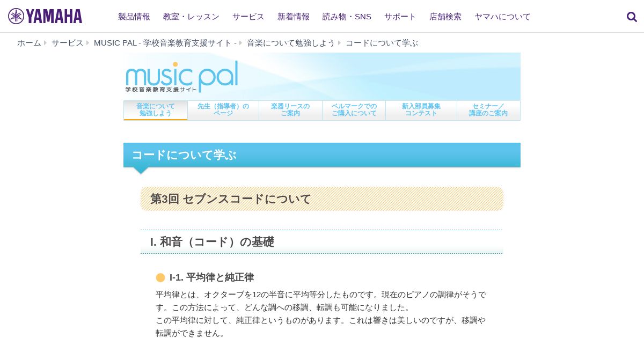Select the ベルマークでのご購入について tab
Viewport: 644px width, 338px height.
(354, 110)
